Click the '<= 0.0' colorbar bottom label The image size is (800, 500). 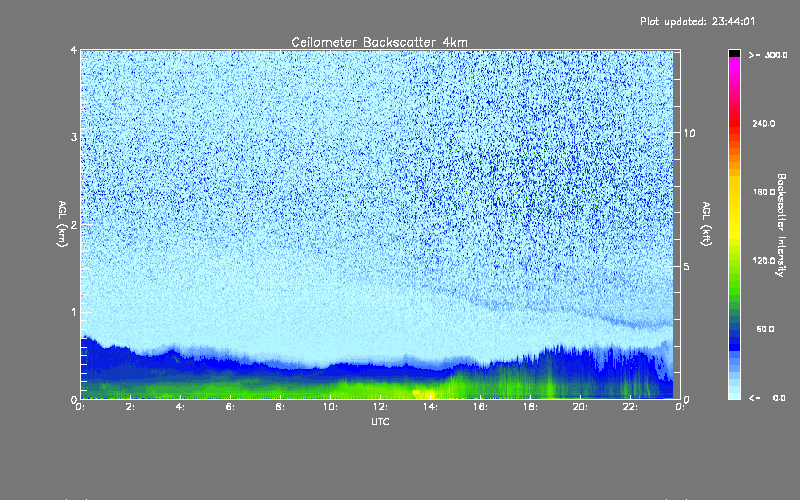768,398
